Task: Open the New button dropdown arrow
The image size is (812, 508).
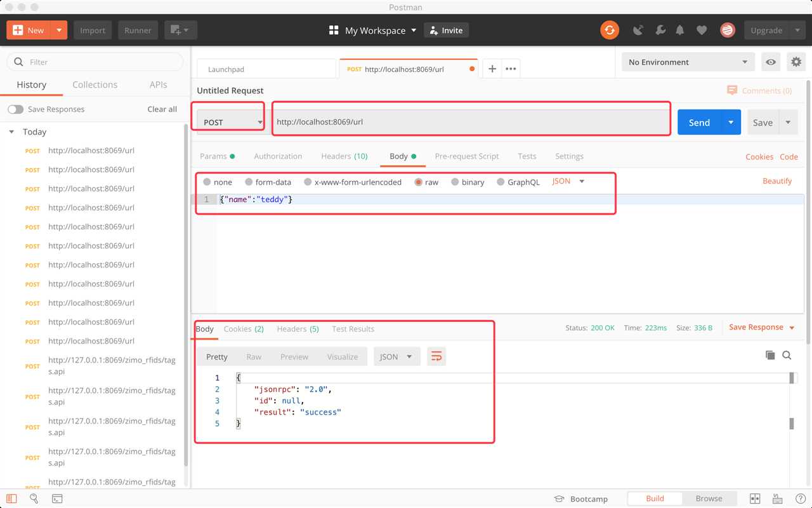Action: 59,30
